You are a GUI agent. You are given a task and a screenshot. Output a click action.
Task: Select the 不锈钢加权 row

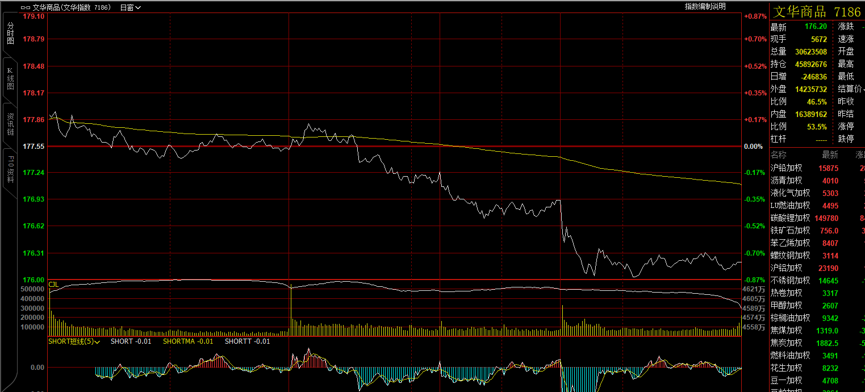click(x=818, y=281)
